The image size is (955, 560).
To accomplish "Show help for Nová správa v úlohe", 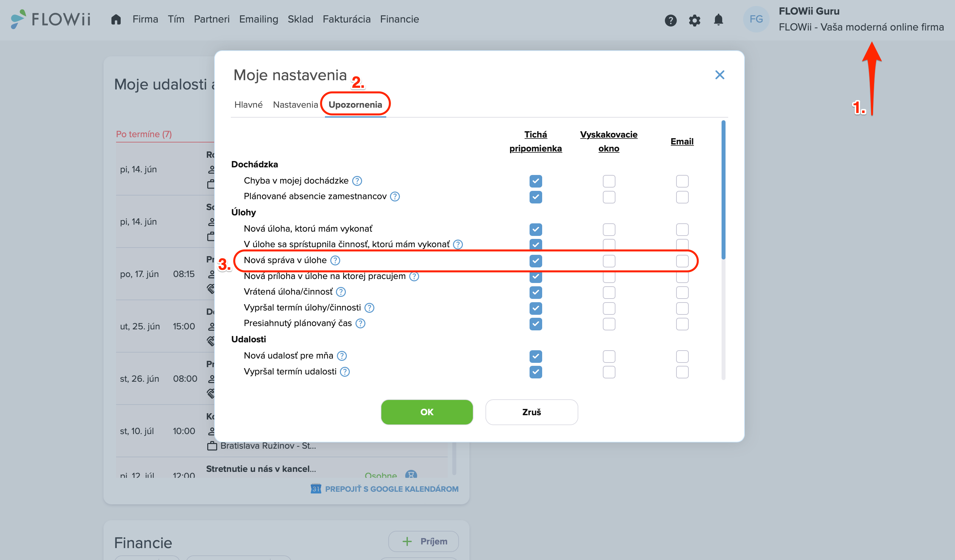I will click(335, 260).
